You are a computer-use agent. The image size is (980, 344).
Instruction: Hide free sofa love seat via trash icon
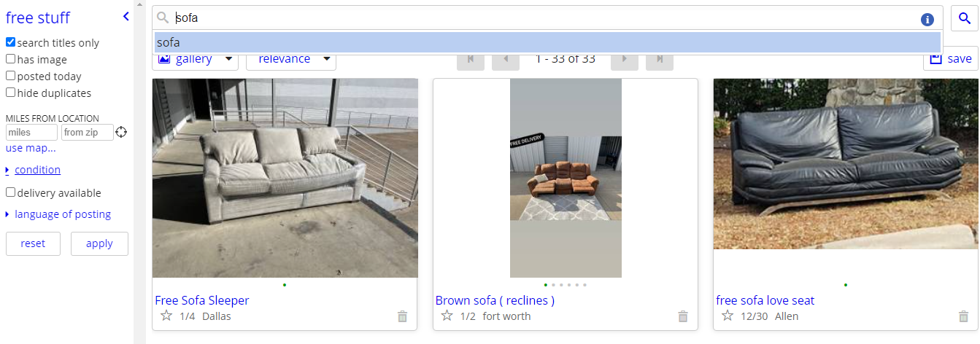963,316
